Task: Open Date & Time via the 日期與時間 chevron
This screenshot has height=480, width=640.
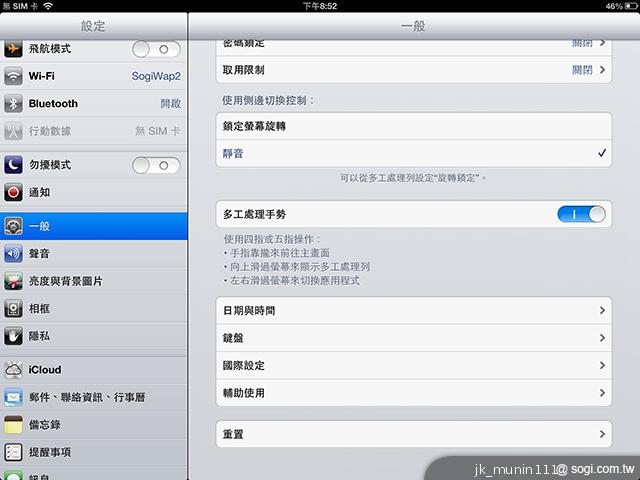Action: 602,310
